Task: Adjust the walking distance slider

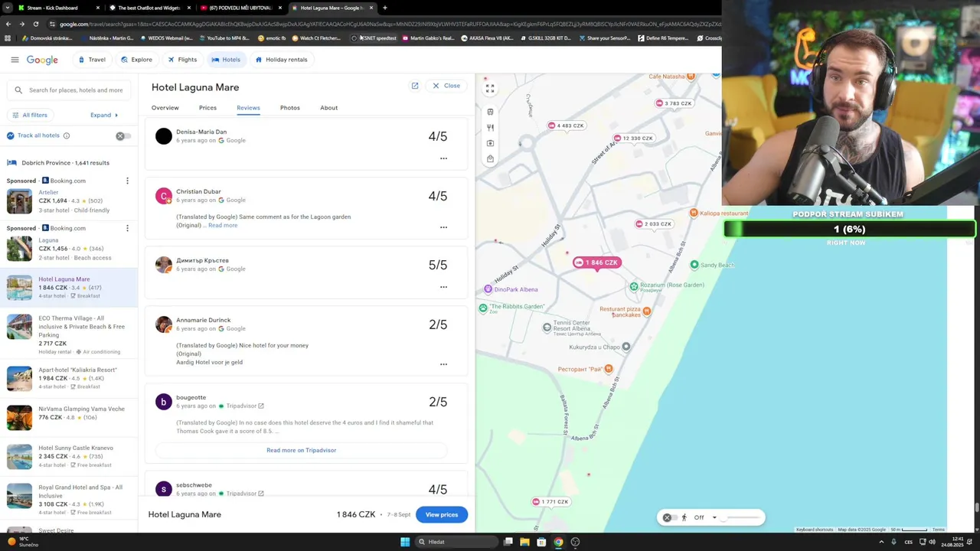Action: 743,517
